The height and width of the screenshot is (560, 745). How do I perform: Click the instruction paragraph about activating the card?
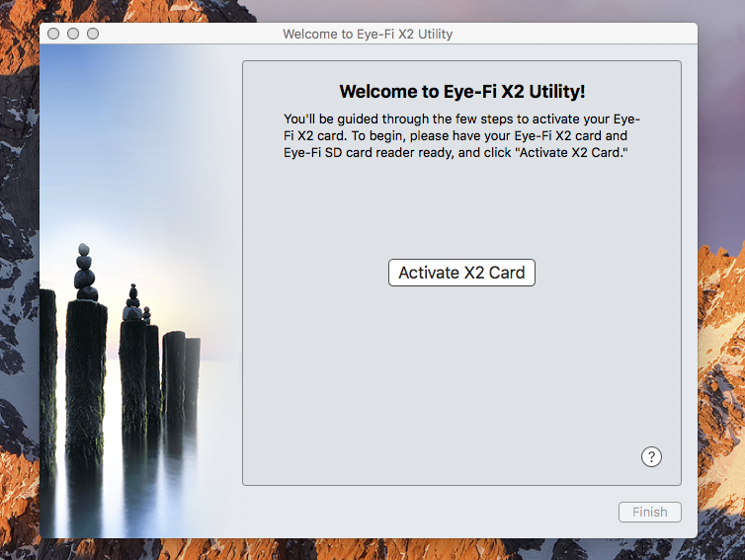[461, 136]
